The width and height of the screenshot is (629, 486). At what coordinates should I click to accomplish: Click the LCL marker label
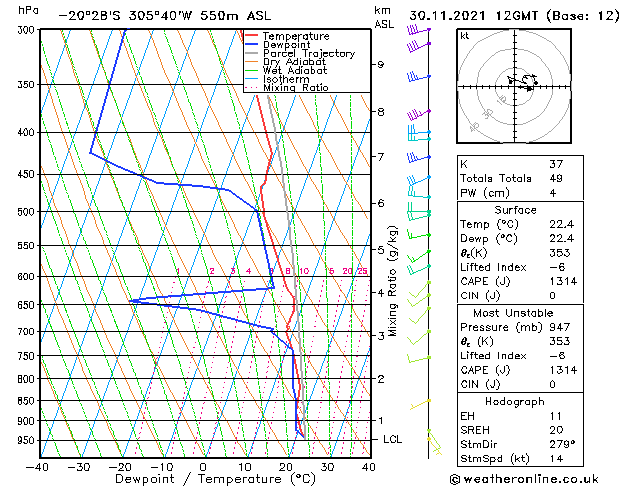pyautogui.click(x=392, y=439)
